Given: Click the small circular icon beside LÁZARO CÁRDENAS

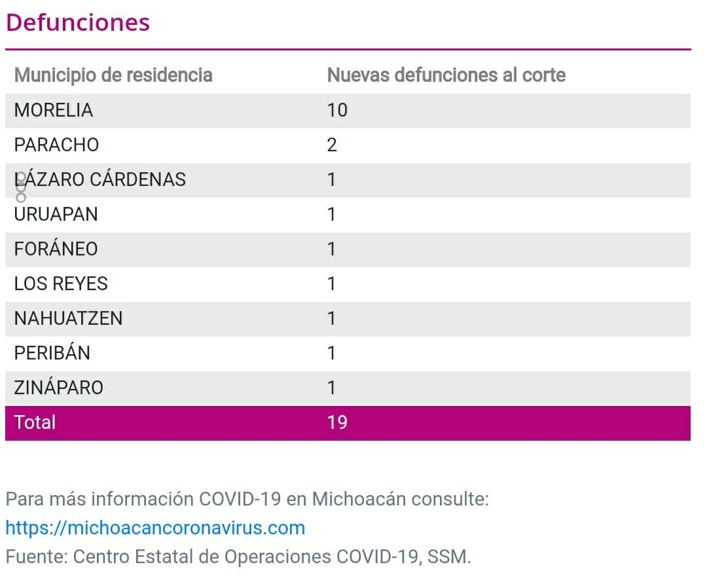Looking at the screenshot, I should [x=21, y=187].
